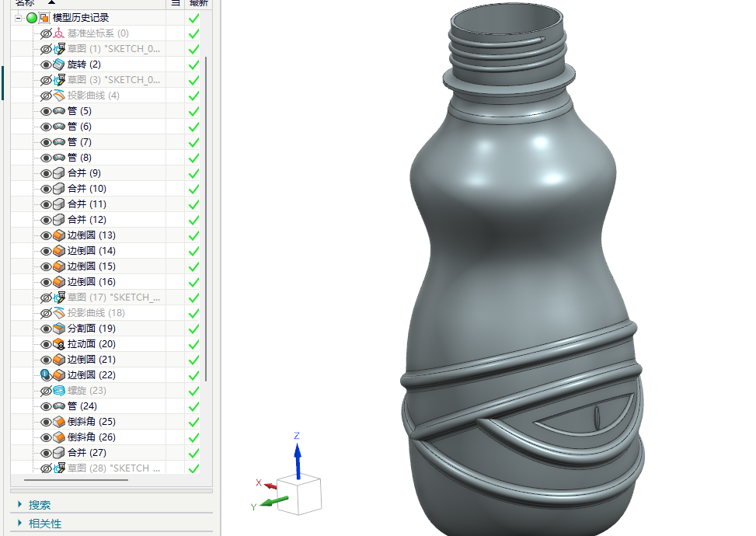Click edge blend icon of 边倒圆 (15)
Screen dimensions: 756x536
59,266
